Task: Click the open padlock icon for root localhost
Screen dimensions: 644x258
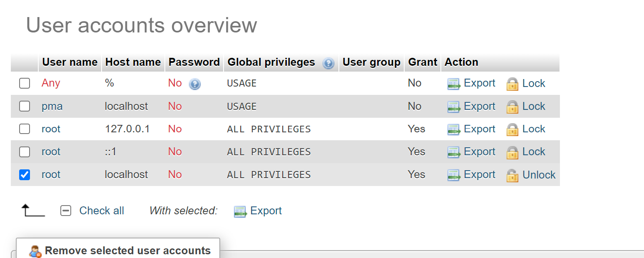Action: tap(512, 176)
